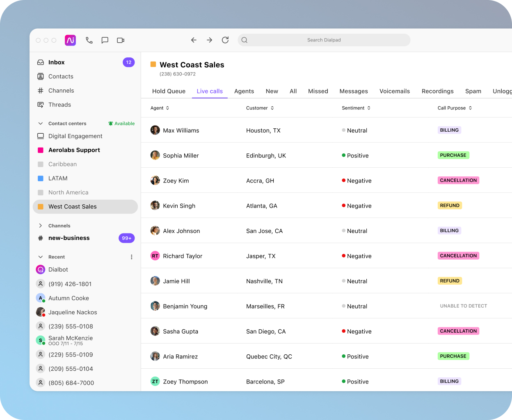Open the Inbox from sidebar
Image resolution: width=512 pixels, height=420 pixels.
[57, 62]
